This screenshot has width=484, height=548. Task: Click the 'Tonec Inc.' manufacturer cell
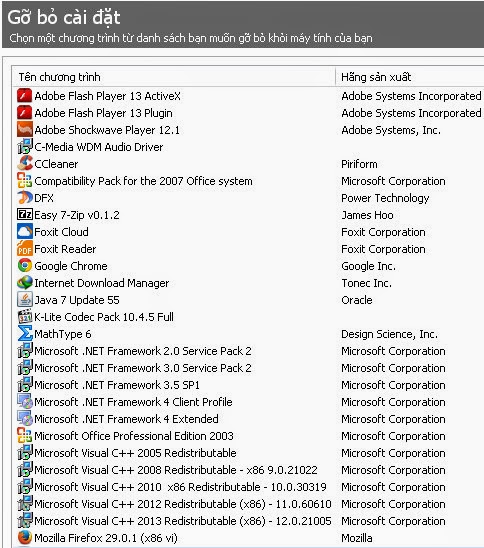(367, 283)
